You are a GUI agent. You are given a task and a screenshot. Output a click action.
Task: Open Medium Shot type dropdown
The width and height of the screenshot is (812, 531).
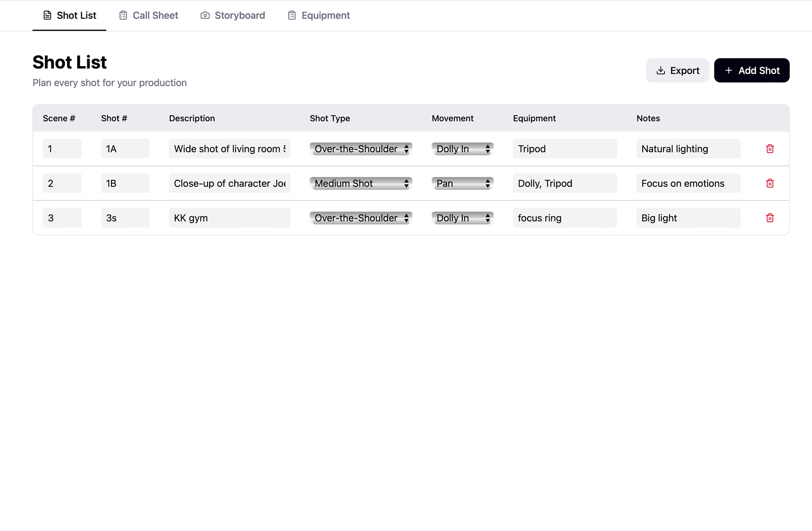(x=361, y=183)
